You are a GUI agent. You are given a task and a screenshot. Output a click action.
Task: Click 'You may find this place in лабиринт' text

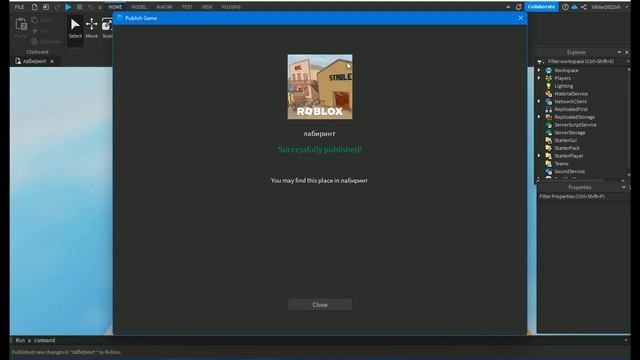319,180
